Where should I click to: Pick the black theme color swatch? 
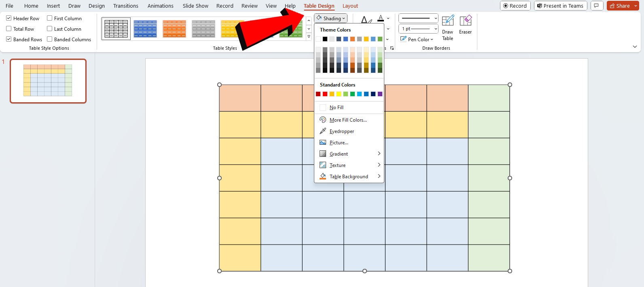pos(325,39)
